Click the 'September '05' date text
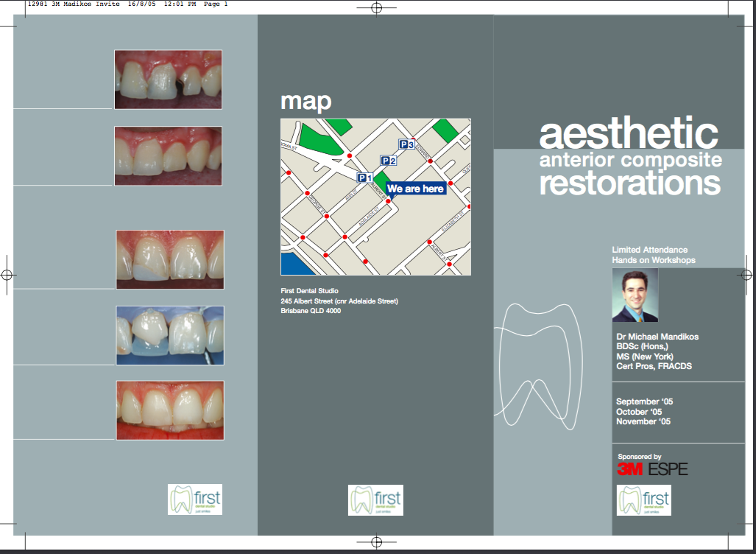 (644, 402)
